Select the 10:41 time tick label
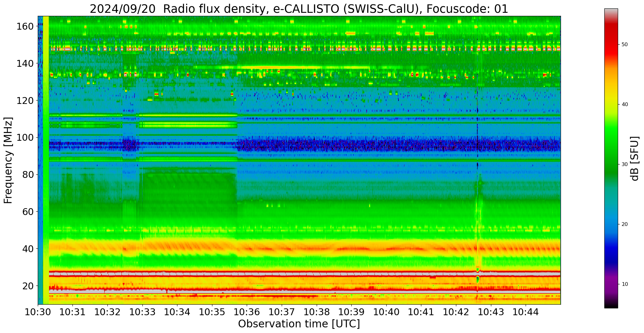Screen dimensions: 644x333 tap(421, 312)
